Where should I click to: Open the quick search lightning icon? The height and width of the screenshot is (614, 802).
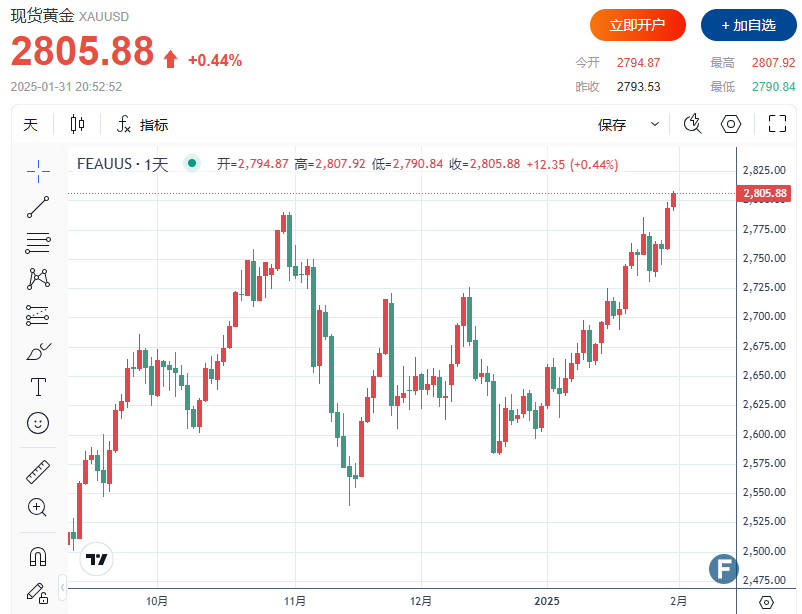coord(692,124)
